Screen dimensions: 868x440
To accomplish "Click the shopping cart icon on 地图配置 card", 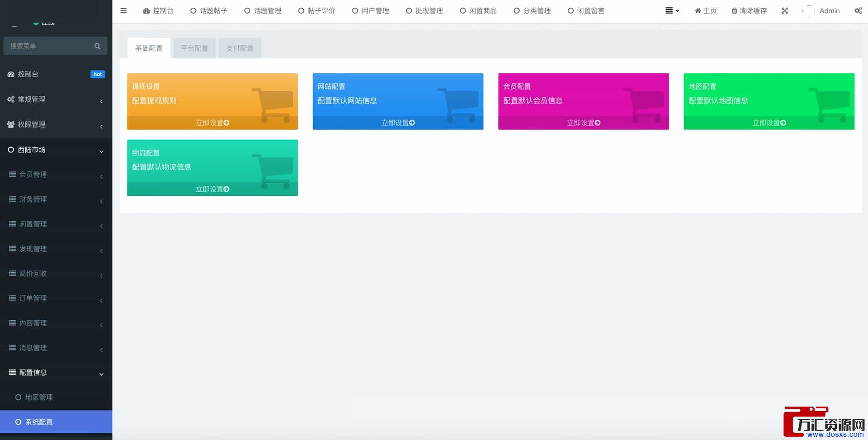I will pyautogui.click(x=829, y=105).
